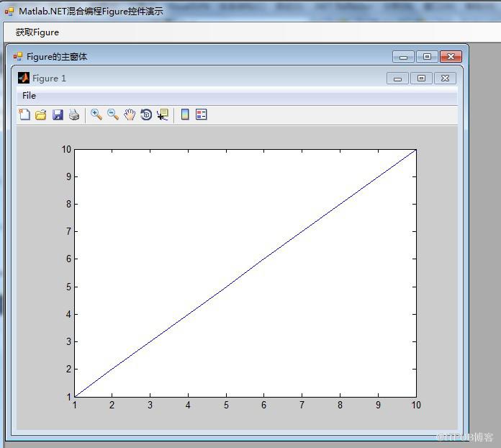Click the y-axis tick label 10
The image size is (501, 448).
coord(66,149)
